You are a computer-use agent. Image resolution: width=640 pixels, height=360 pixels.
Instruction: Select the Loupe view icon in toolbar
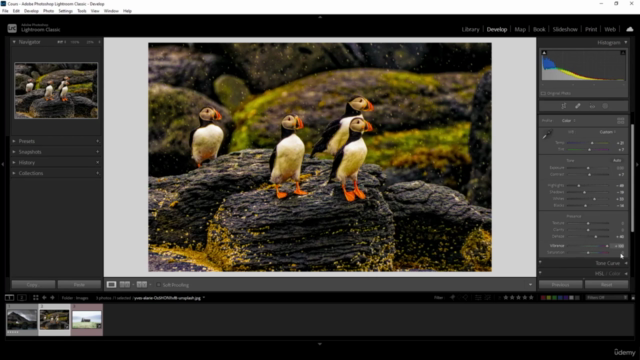(x=111, y=284)
